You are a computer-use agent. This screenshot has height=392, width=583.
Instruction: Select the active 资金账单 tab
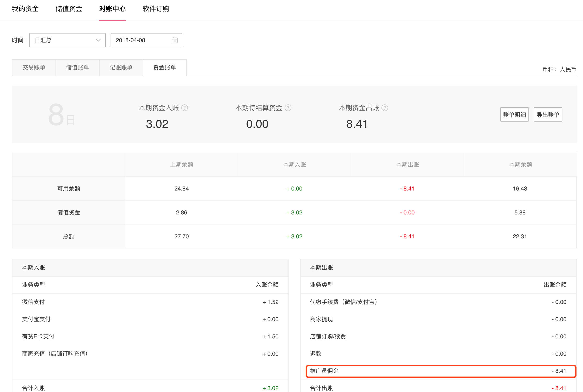click(164, 67)
